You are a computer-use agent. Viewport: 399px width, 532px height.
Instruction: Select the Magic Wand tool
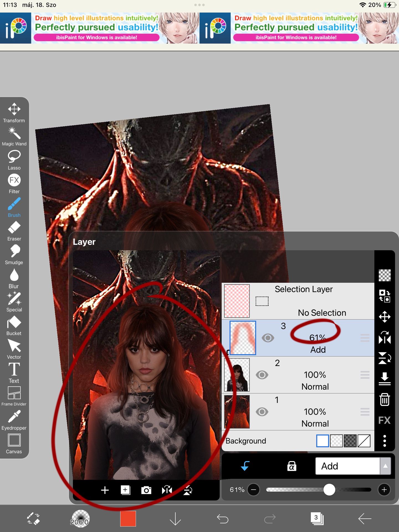tap(14, 136)
